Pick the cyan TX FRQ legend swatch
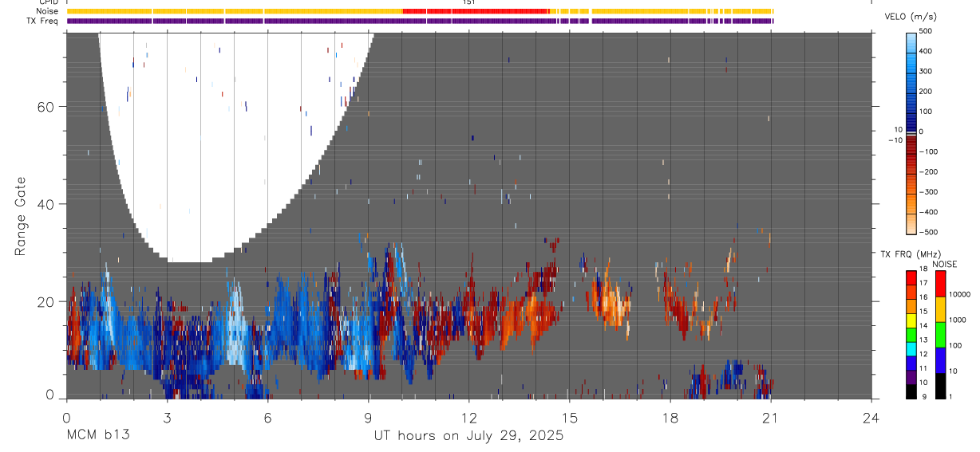This screenshot has width=980, height=452. pos(911,348)
